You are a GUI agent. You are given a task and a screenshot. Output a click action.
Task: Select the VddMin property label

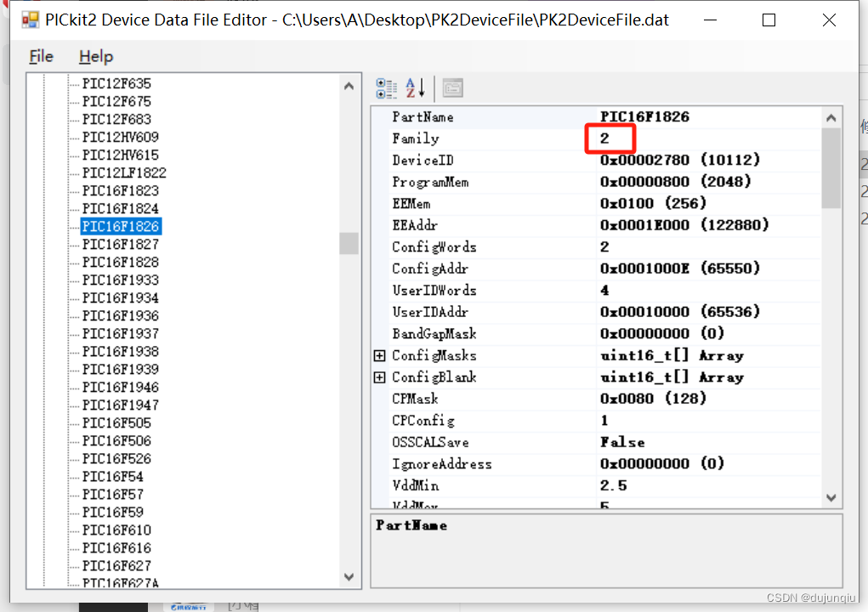[415, 486]
